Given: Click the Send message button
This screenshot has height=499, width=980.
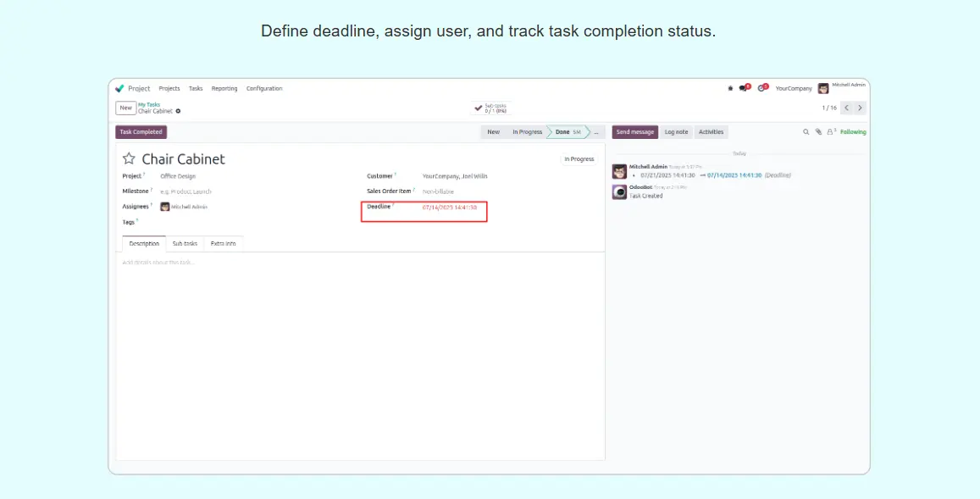Looking at the screenshot, I should 634,132.
